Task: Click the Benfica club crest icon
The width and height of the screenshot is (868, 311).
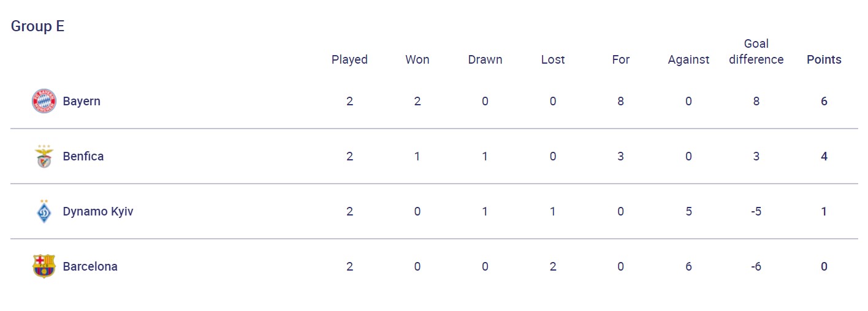Action: coord(44,156)
